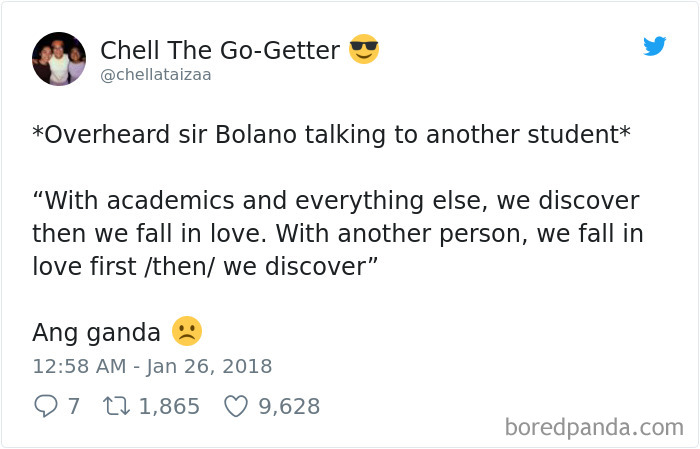Click the boredpanda.com watermark
The image size is (700, 449).
[594, 428]
